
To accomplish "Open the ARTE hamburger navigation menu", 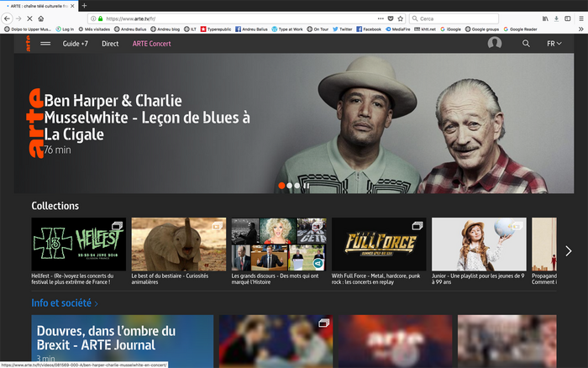I will (x=45, y=44).
